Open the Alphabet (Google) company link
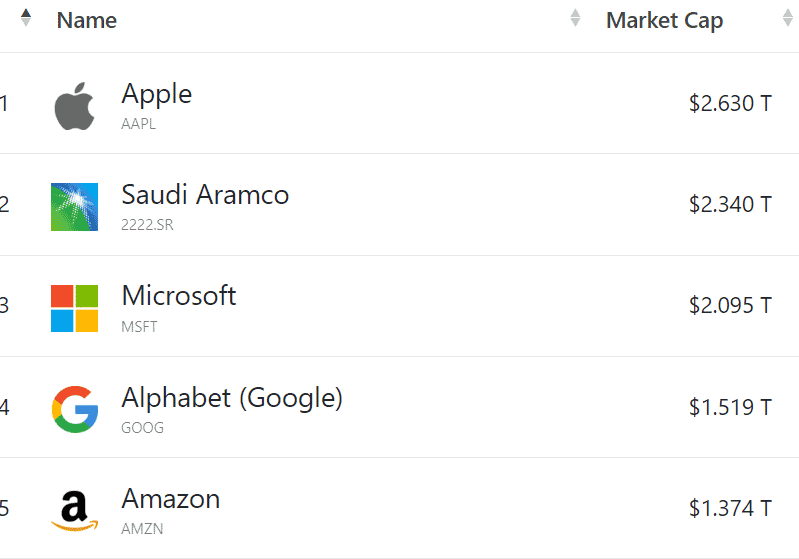This screenshot has height=559, width=799. coord(232,397)
